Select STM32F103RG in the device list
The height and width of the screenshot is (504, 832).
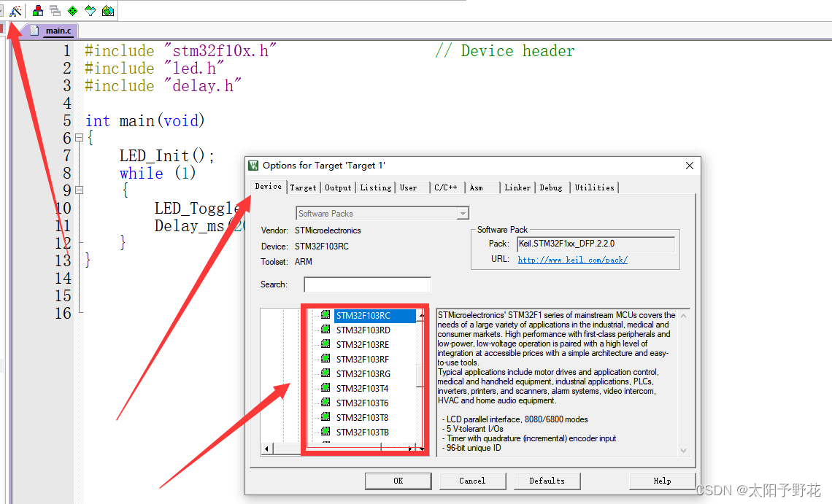click(363, 373)
